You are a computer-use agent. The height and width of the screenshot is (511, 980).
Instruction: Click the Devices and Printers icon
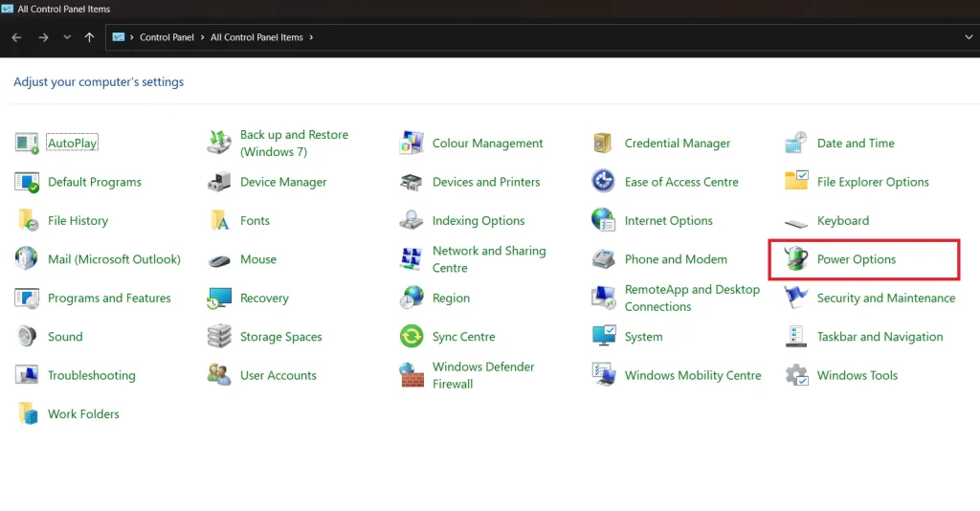click(x=412, y=182)
